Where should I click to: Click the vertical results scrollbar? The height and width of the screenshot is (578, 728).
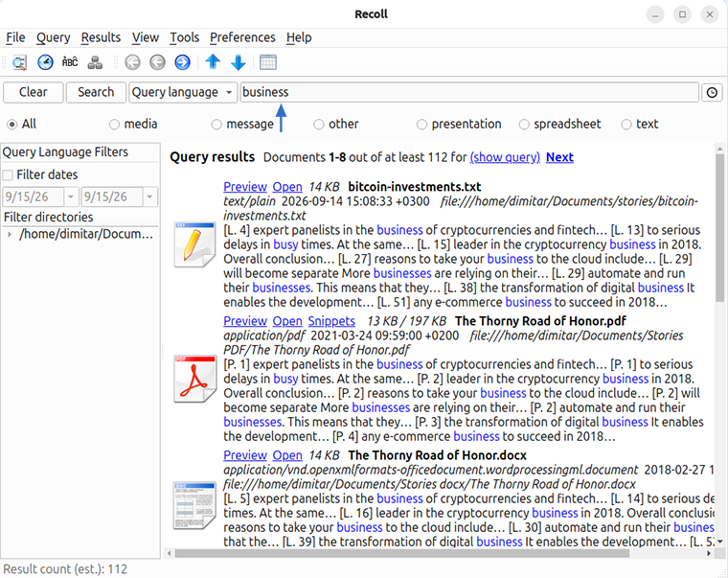pos(720,228)
